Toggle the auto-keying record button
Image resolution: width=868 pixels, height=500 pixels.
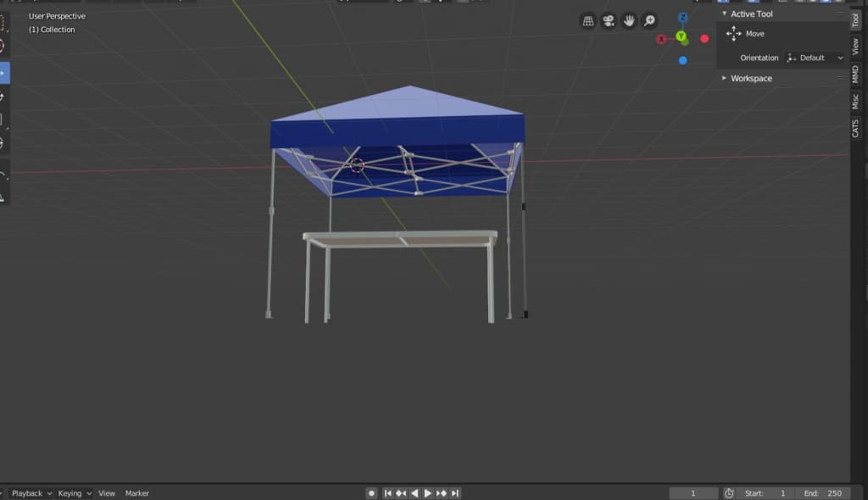371,493
